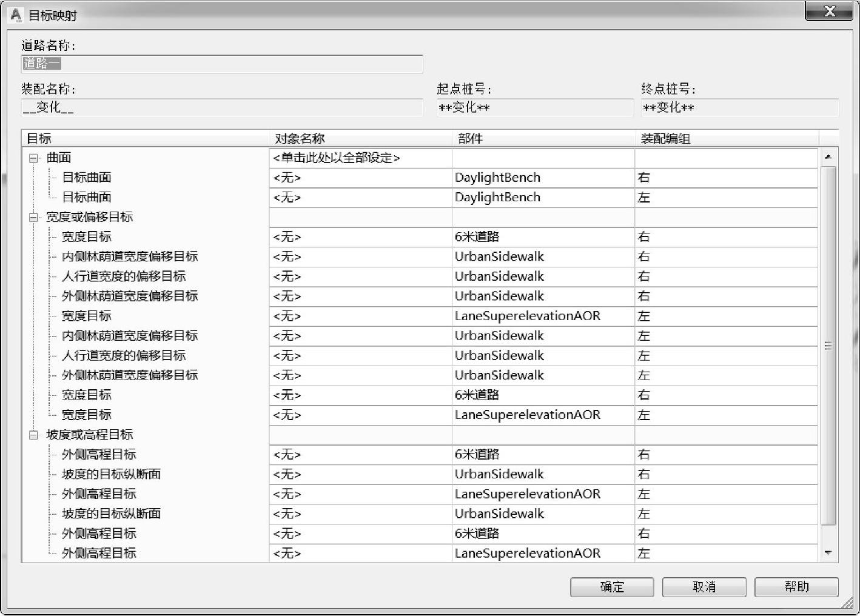Screen dimensions: 860x616
Task: Click the 终点桩号 field
Action: tap(740, 108)
